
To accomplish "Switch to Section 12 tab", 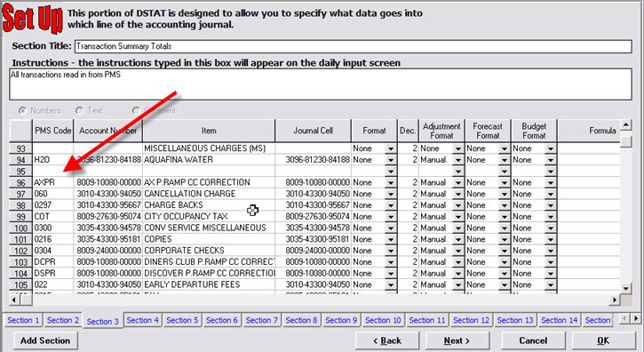I will pos(471,320).
